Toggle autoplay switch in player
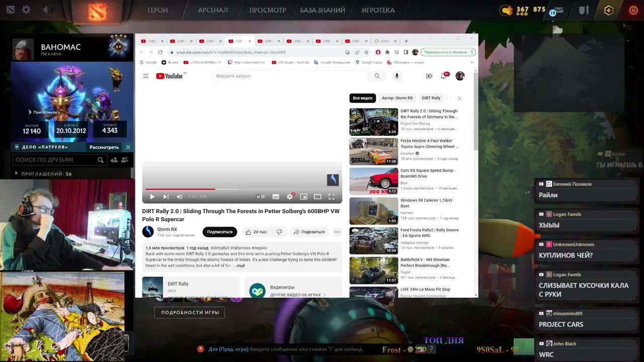Viewport: 644px width, 362px height. coord(260,197)
